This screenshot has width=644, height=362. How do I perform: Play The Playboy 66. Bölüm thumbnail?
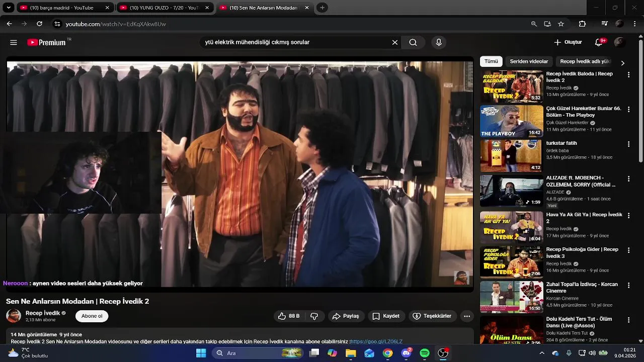pos(512,121)
